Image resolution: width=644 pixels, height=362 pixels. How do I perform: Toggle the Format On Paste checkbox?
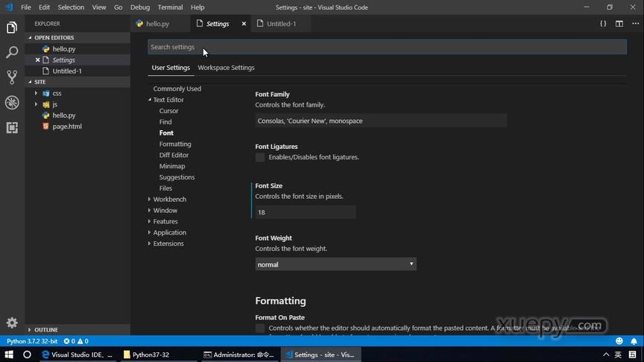click(x=260, y=328)
